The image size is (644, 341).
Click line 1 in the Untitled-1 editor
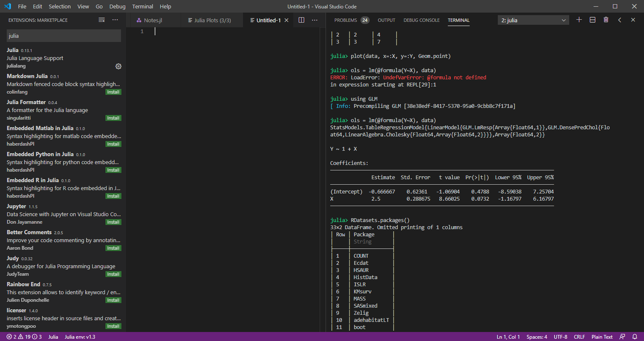[236, 31]
